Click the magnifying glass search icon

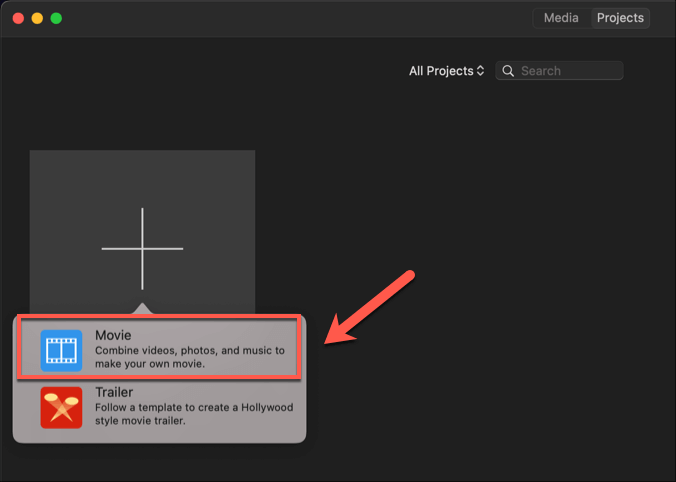point(508,71)
